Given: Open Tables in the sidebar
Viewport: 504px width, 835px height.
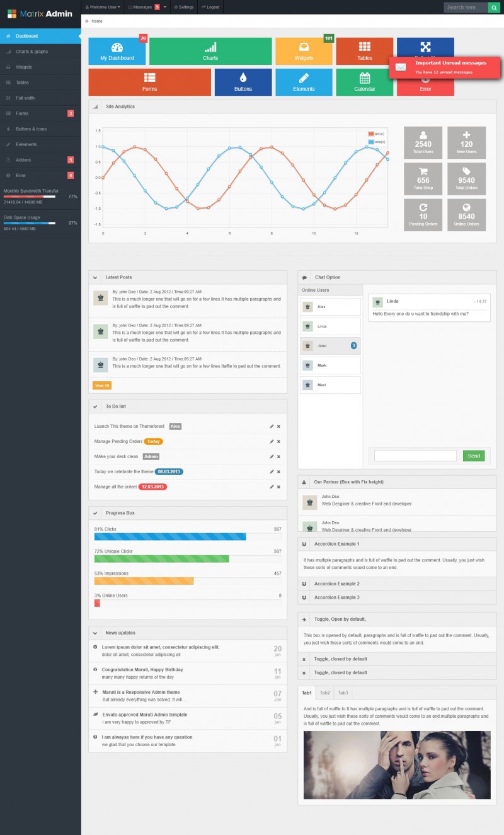Looking at the screenshot, I should [x=40, y=83].
